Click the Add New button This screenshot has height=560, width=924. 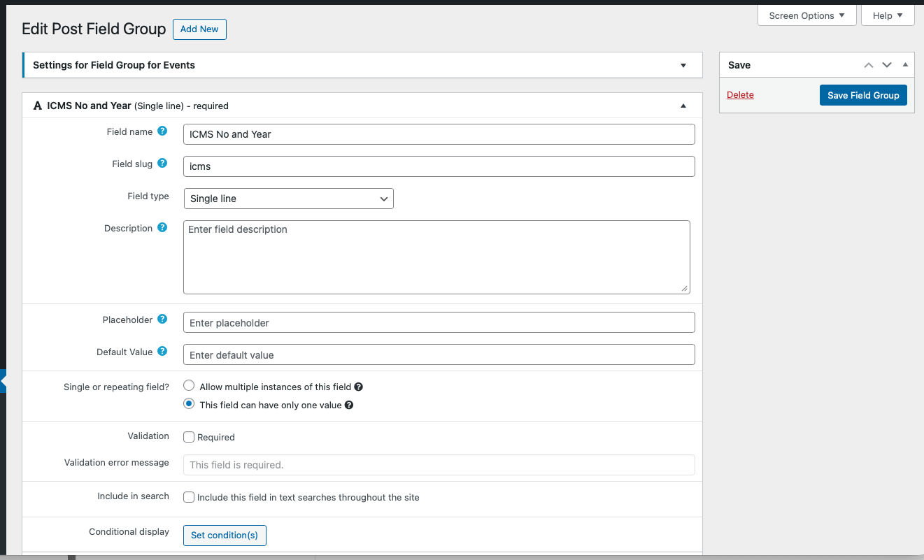point(199,29)
